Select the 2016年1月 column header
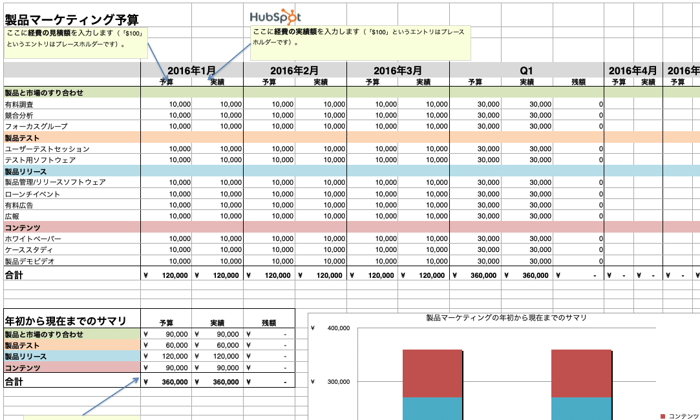Image resolution: width=700 pixels, height=420 pixels. pyautogui.click(x=192, y=70)
